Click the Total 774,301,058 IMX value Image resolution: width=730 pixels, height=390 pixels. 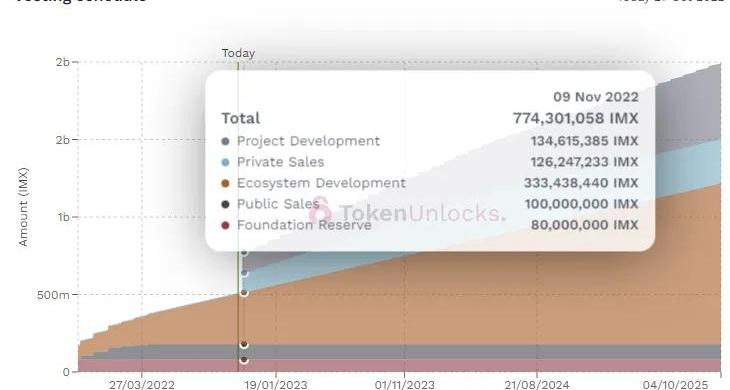click(x=575, y=118)
